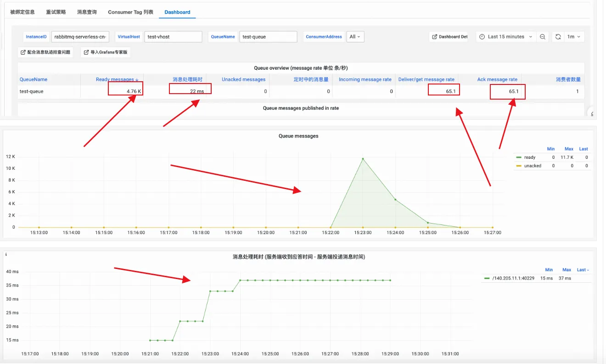Click the 15 ms min legend value
The height and width of the screenshot is (364, 606).
[x=546, y=278]
